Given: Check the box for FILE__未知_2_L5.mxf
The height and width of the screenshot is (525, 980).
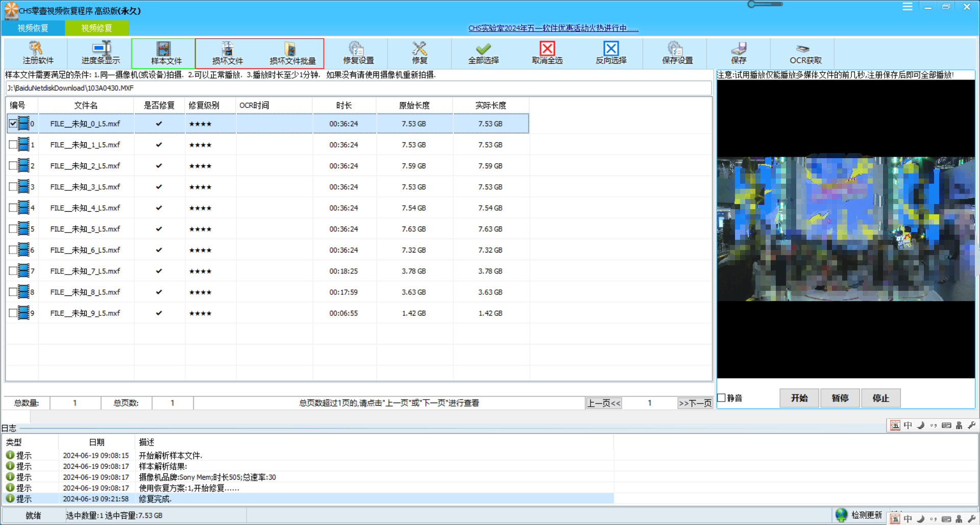Looking at the screenshot, I should [13, 166].
